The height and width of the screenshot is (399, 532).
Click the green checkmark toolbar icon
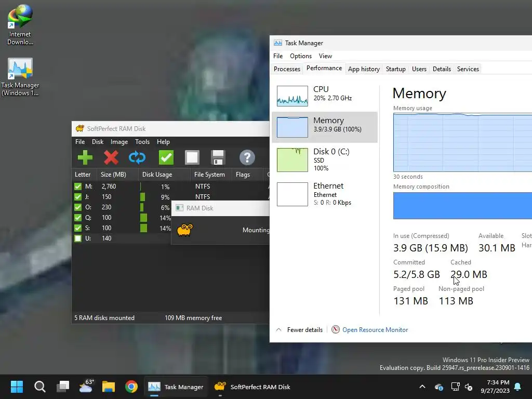click(166, 157)
